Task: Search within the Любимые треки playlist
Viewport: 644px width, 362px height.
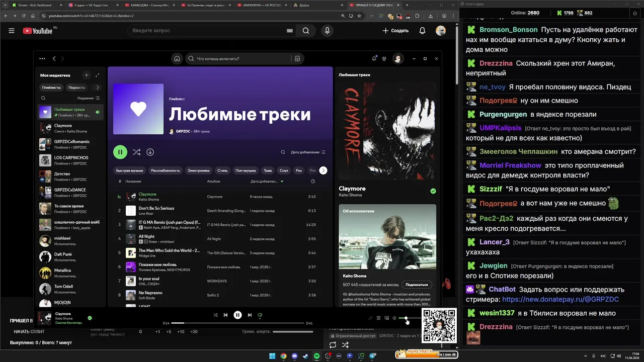Action: pyautogui.click(x=283, y=152)
